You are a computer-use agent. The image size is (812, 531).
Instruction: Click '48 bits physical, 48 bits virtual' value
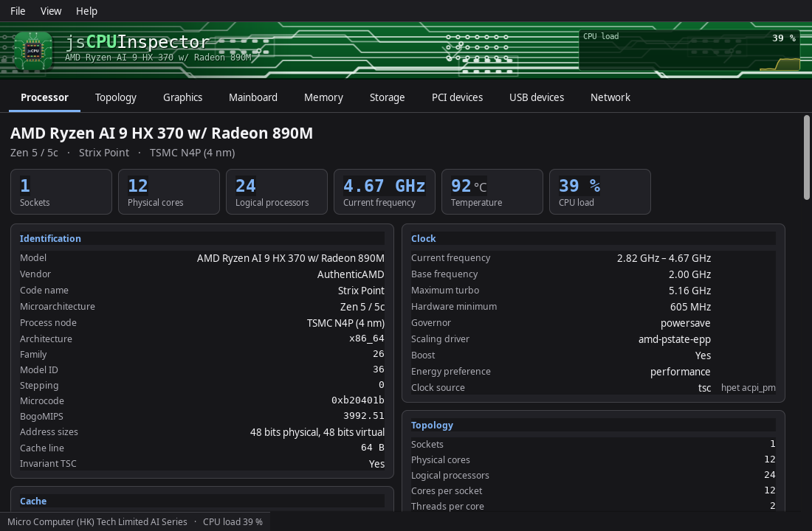[317, 432]
